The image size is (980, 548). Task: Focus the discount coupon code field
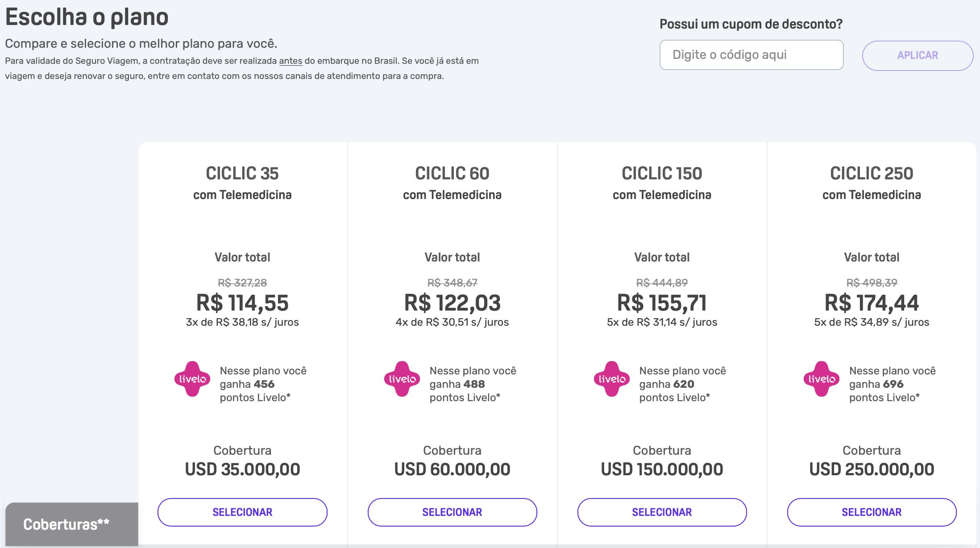[752, 55]
